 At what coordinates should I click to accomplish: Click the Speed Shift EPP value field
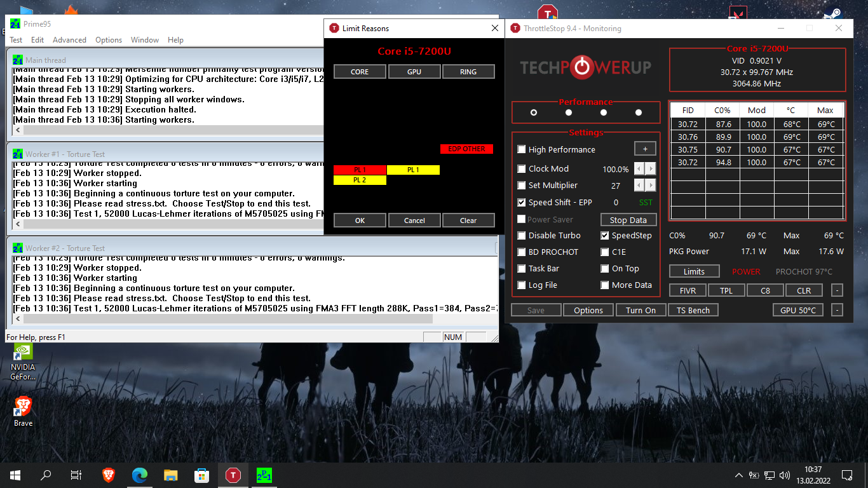[616, 203]
